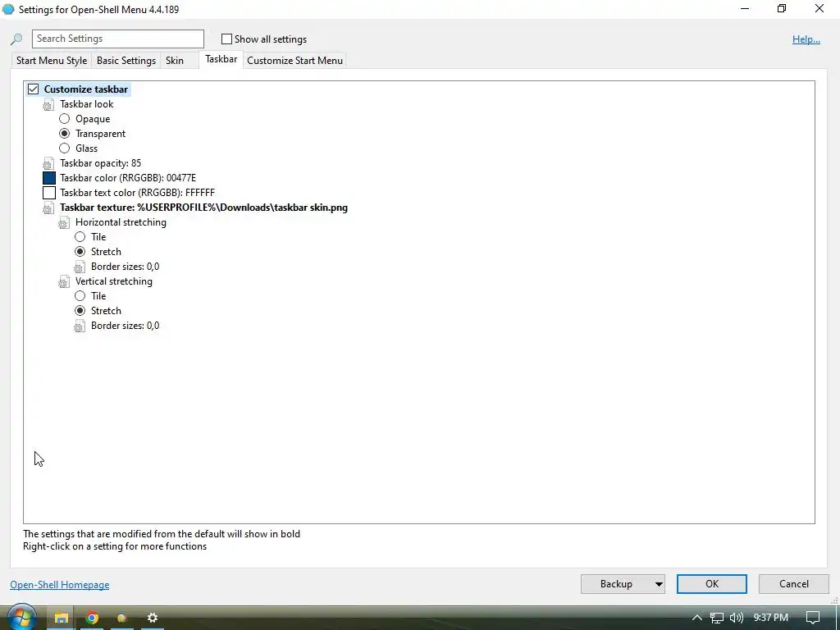The width and height of the screenshot is (840, 630).
Task: Open File Explorer from the taskbar
Action: click(61, 618)
